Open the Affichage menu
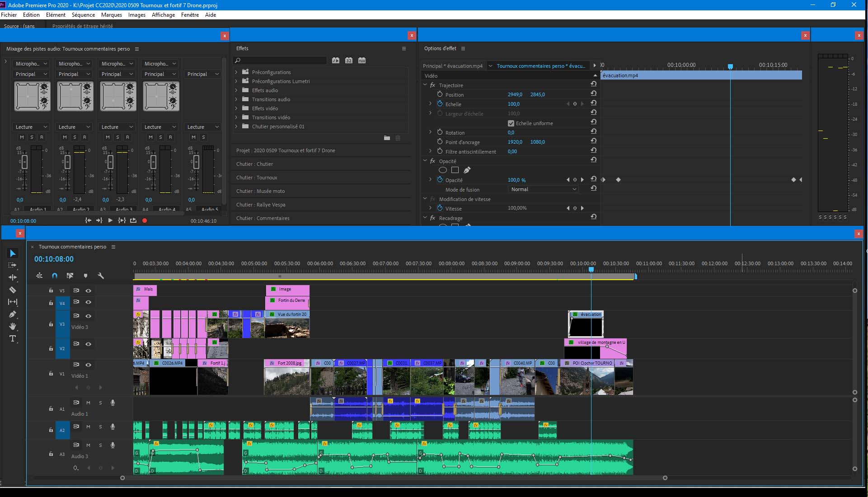The image size is (868, 497). [163, 15]
